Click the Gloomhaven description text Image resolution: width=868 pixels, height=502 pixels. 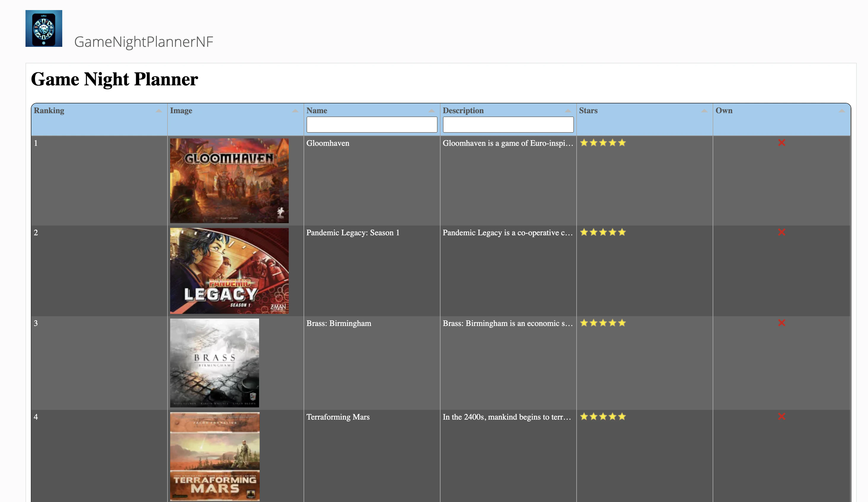[508, 143]
